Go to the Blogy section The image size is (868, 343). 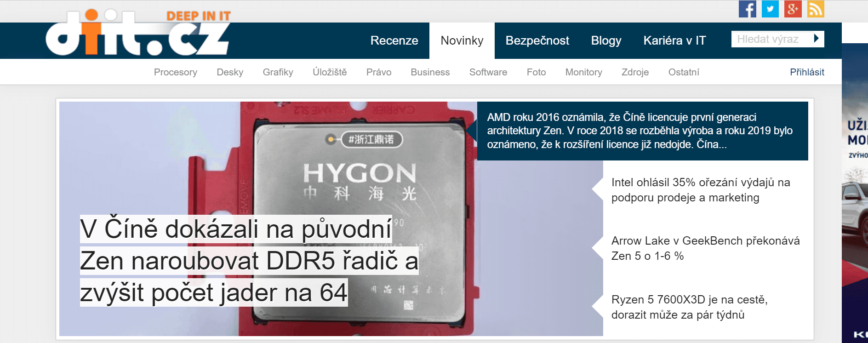pyautogui.click(x=606, y=40)
